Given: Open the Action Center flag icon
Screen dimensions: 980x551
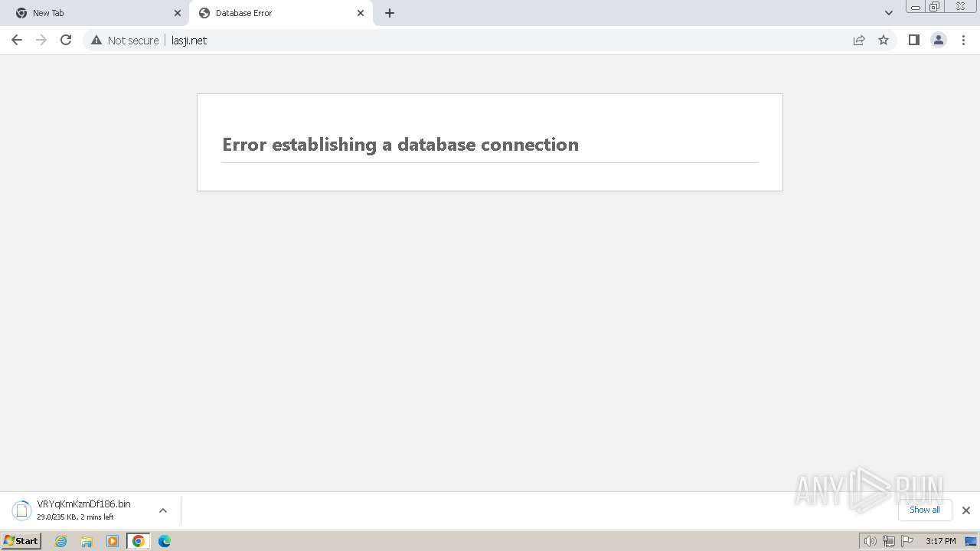Looking at the screenshot, I should click(908, 541).
